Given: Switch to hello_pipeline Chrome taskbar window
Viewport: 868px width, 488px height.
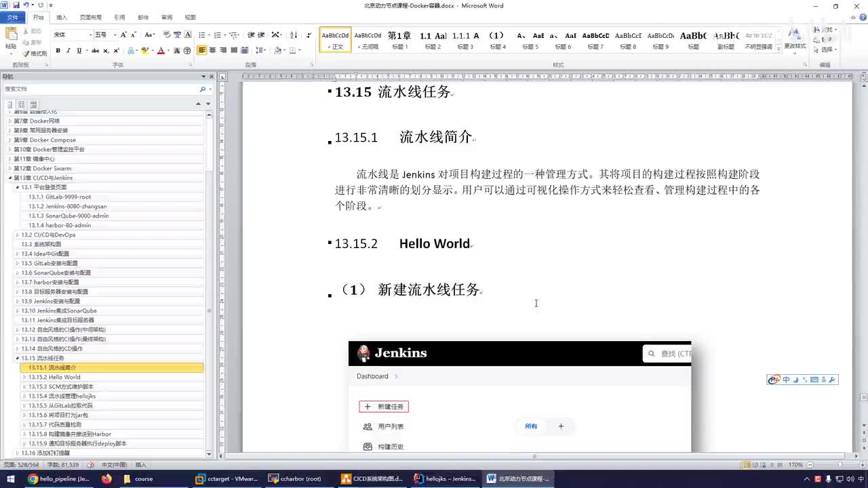Looking at the screenshot, I should [x=59, y=479].
